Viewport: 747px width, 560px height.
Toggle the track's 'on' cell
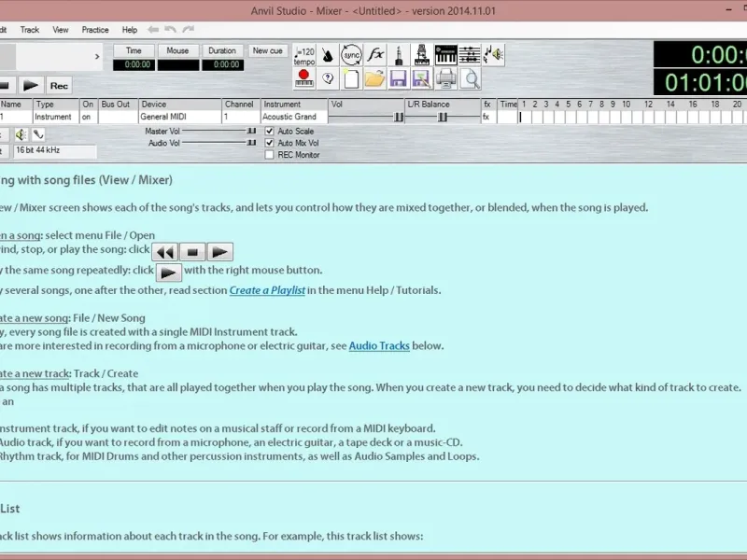87,118
